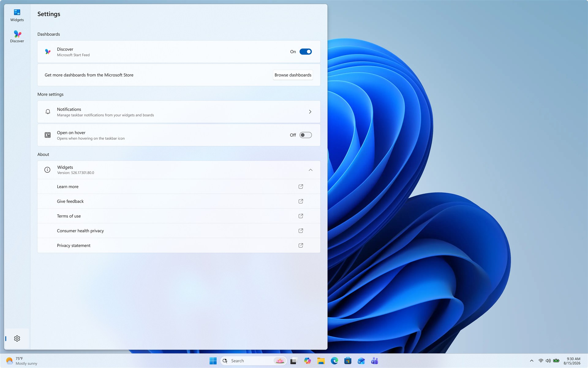Open the Learn more link
Viewport: 588px width, 368px height.
pyautogui.click(x=68, y=187)
